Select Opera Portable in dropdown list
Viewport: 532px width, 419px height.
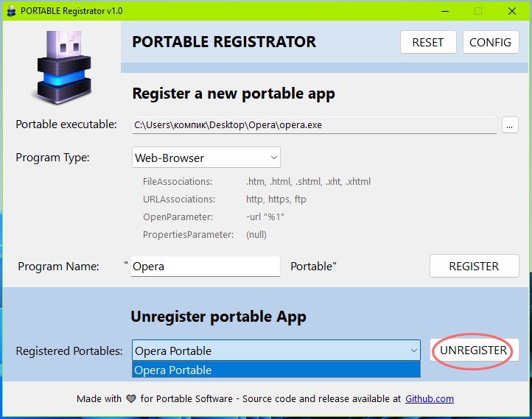coord(276,370)
